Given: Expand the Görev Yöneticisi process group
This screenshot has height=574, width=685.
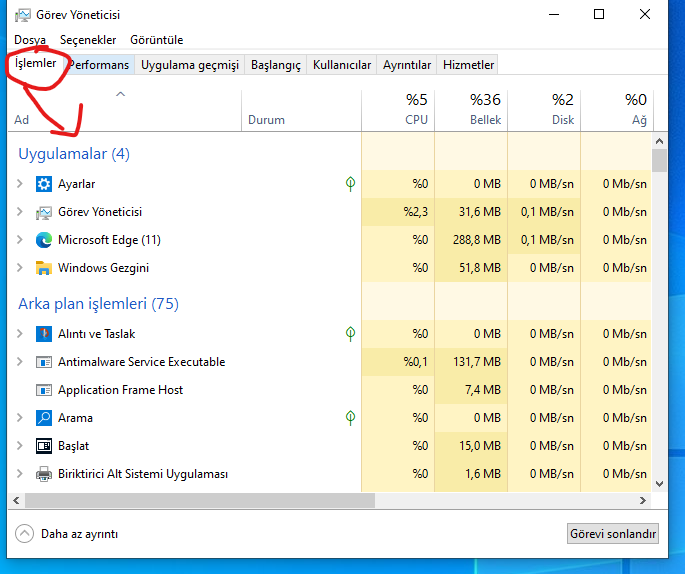Looking at the screenshot, I should pyautogui.click(x=20, y=212).
